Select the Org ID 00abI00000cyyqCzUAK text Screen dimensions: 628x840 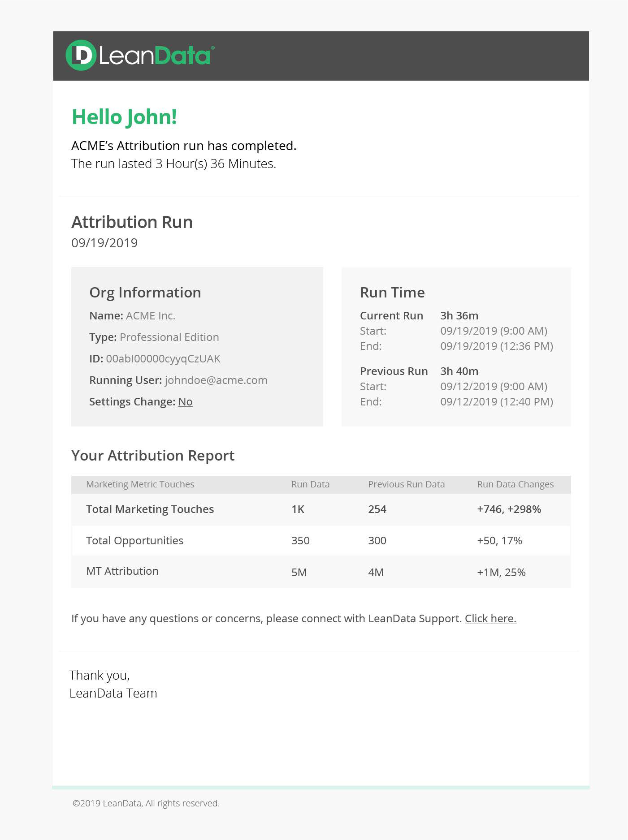pyautogui.click(x=163, y=359)
